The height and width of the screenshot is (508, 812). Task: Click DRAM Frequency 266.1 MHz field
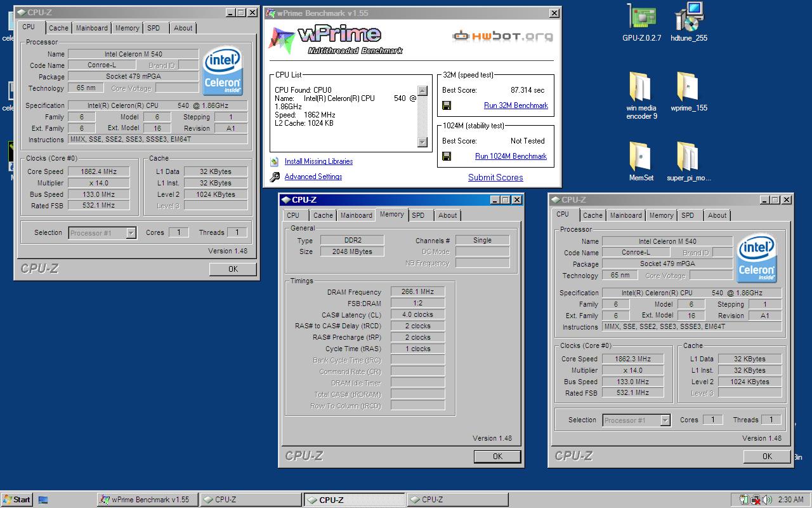coord(417,292)
